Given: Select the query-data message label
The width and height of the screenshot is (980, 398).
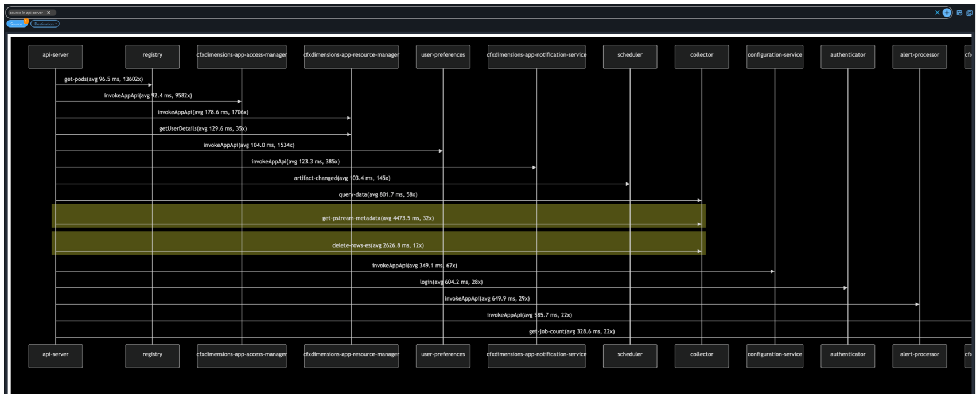Looking at the screenshot, I should 378,195.
